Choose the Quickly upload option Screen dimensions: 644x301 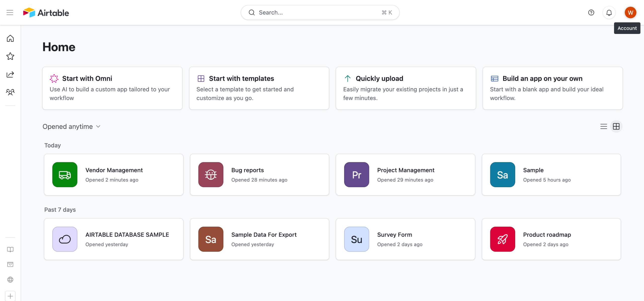tap(406, 88)
